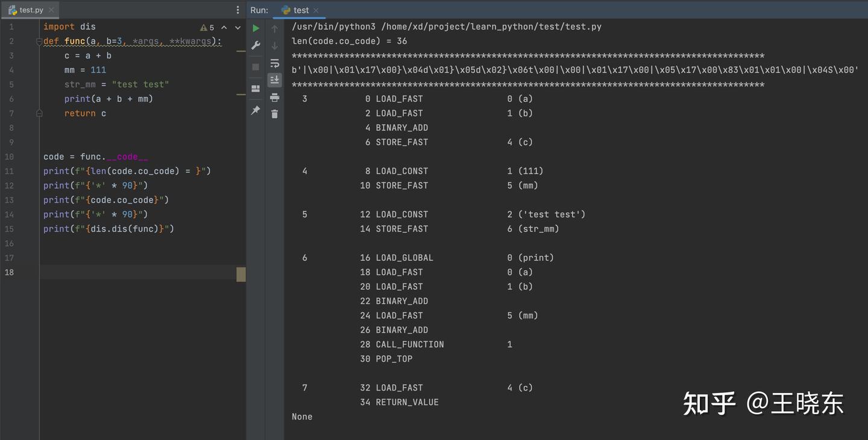This screenshot has height=440, width=868.
Task: Click the 'import dis' code line
Action: tap(69, 27)
